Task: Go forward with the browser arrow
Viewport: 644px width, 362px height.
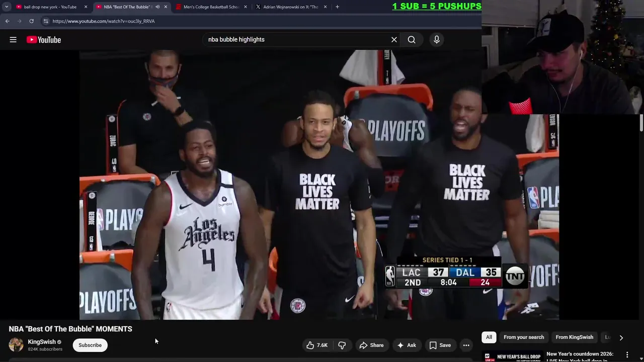Action: point(19,21)
